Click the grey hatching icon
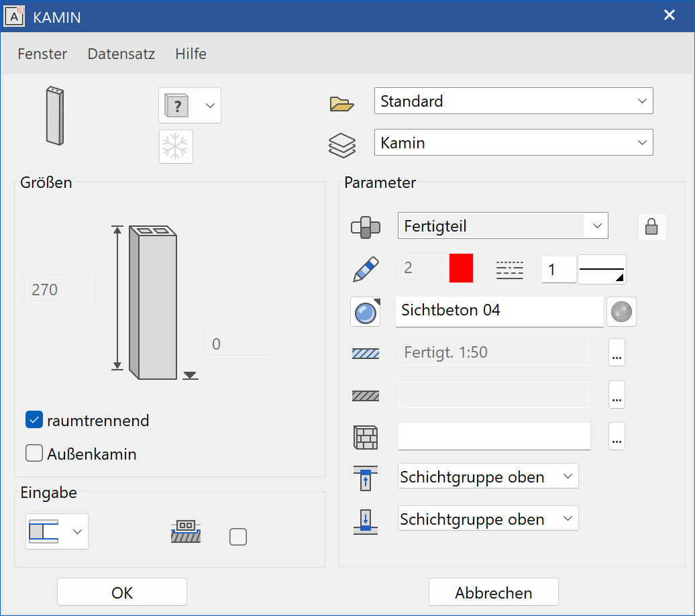This screenshot has width=695, height=616. pos(366,396)
